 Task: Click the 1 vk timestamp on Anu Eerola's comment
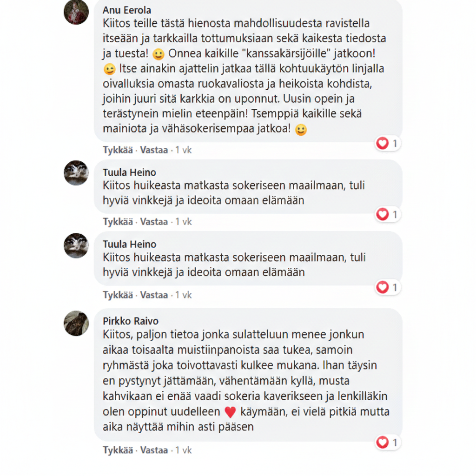(x=183, y=150)
